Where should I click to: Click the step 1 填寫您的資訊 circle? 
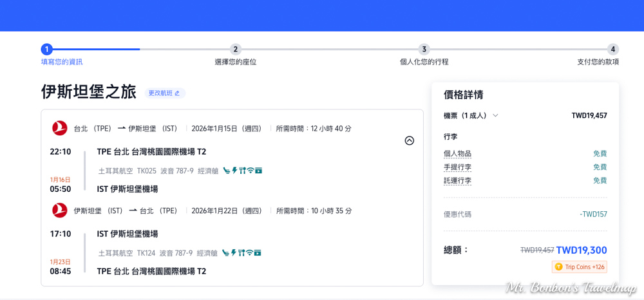coord(46,50)
